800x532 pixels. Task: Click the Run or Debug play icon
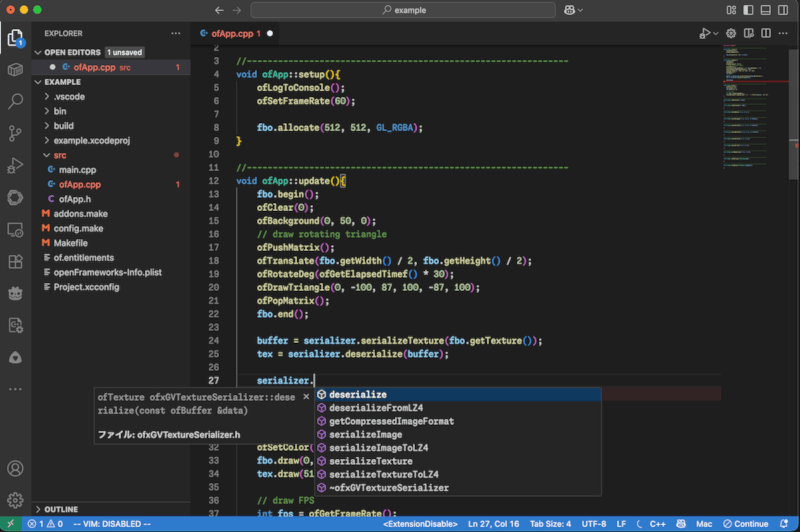point(705,34)
